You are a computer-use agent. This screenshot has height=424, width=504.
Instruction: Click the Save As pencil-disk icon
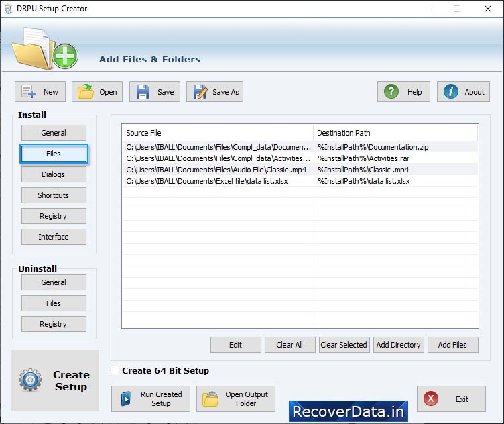[x=200, y=92]
